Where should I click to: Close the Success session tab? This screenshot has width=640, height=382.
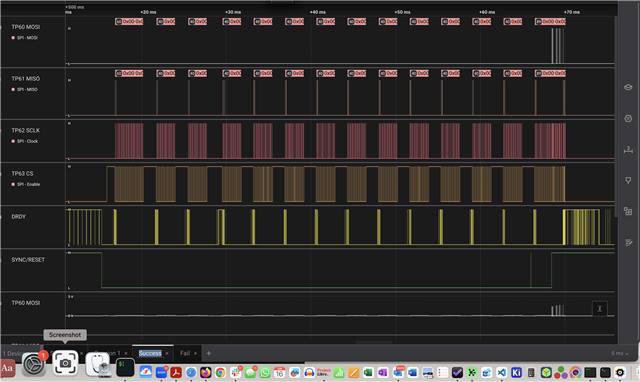click(x=167, y=353)
